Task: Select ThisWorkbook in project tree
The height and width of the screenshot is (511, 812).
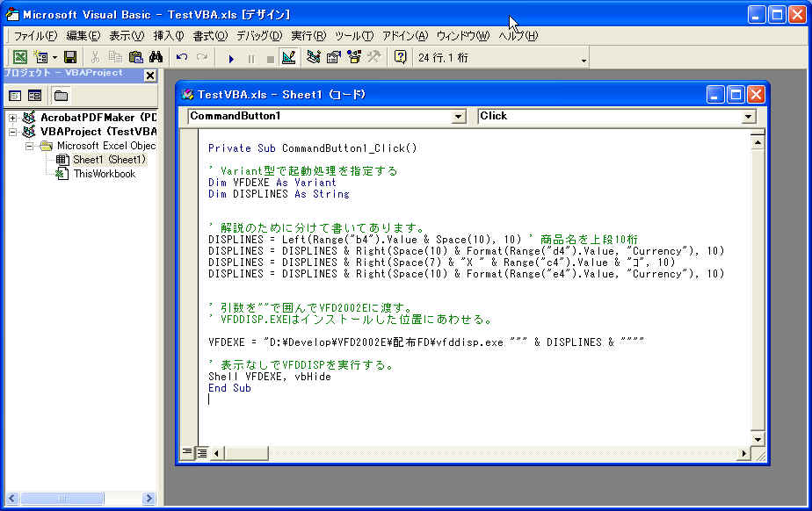Action: click(x=104, y=174)
